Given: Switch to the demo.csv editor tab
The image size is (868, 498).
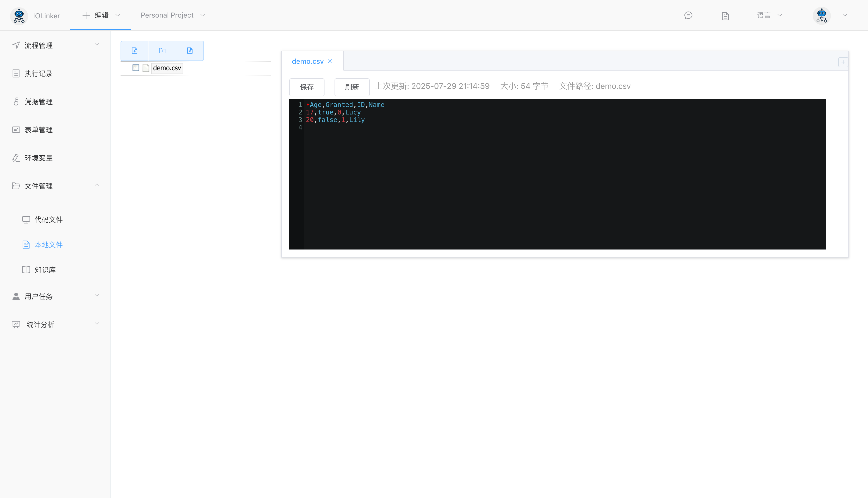Looking at the screenshot, I should tap(307, 61).
